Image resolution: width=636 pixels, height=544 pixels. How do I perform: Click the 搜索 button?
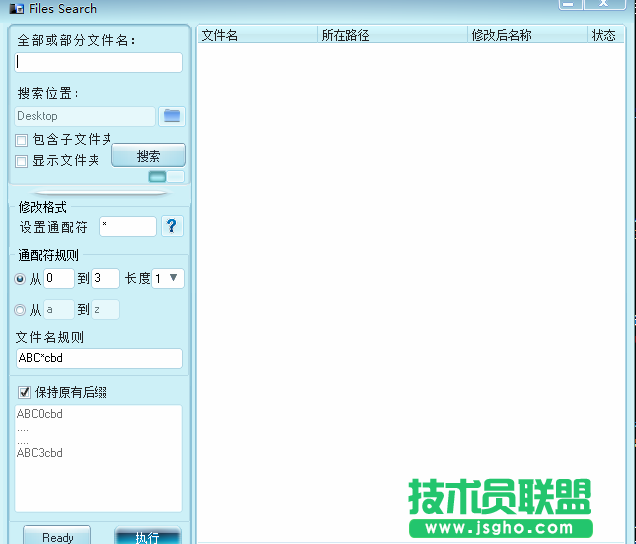(x=148, y=155)
